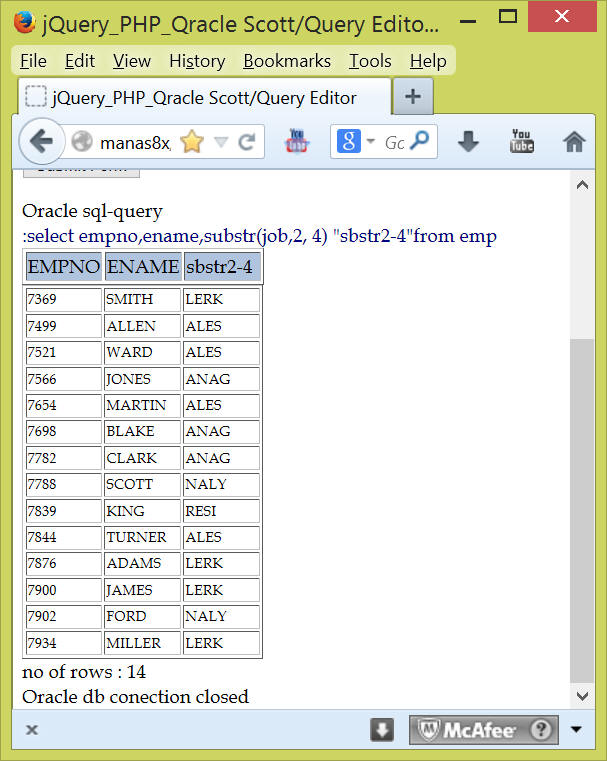The height and width of the screenshot is (761, 607).
Task: Close the Firefox window
Action: [x=562, y=17]
